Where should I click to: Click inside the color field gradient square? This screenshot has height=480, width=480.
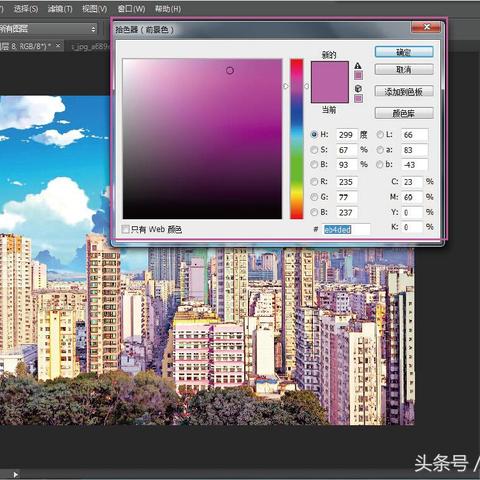(202, 139)
